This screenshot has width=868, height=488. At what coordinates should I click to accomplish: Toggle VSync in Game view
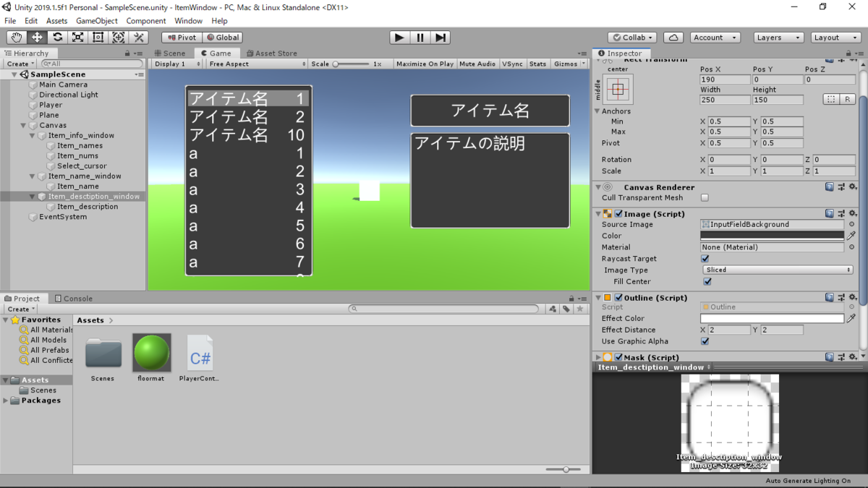(x=512, y=64)
